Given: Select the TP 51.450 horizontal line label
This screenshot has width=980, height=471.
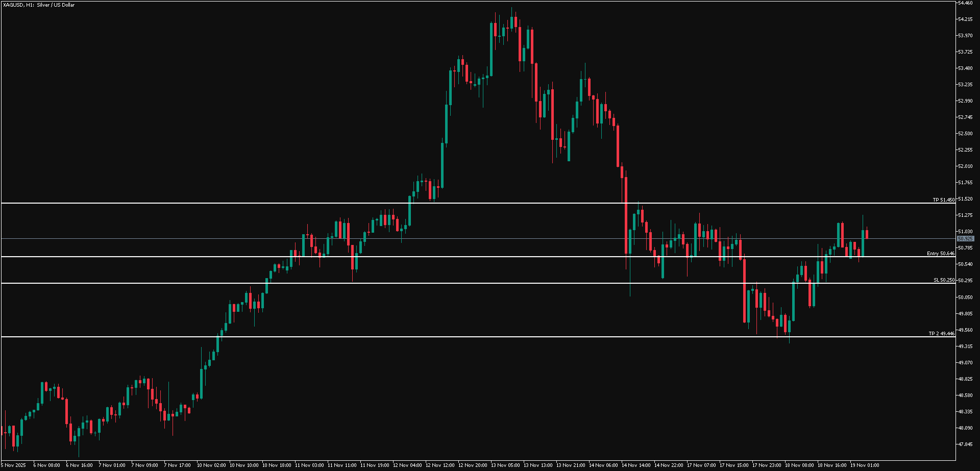Looking at the screenshot, I should click(943, 200).
